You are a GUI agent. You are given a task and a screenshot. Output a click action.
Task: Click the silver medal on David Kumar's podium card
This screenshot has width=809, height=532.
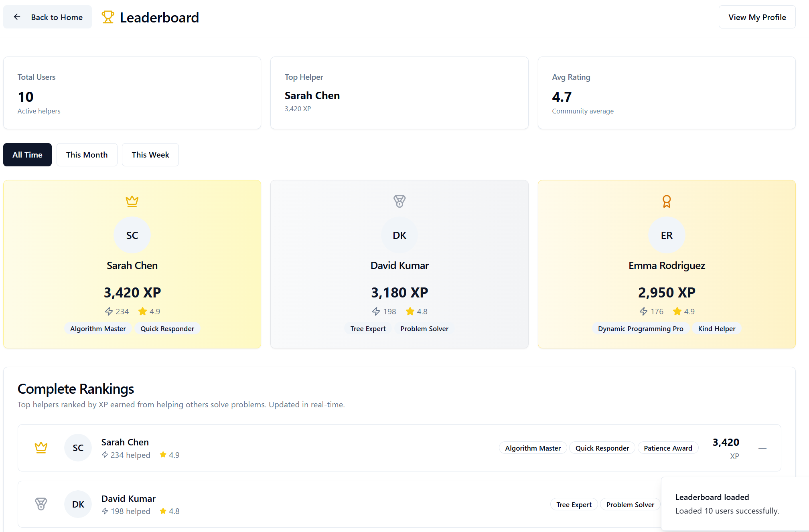tap(399, 201)
